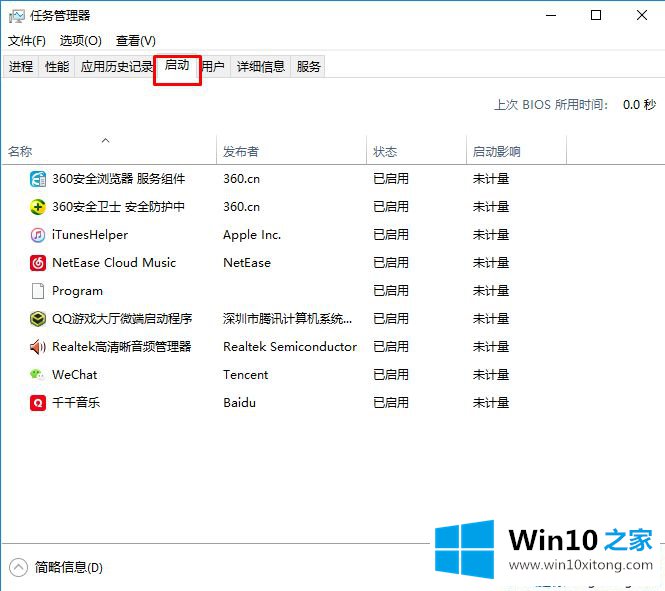Click 未计量 impact in 千千音乐 row
This screenshot has width=665, height=591.
tap(491, 402)
